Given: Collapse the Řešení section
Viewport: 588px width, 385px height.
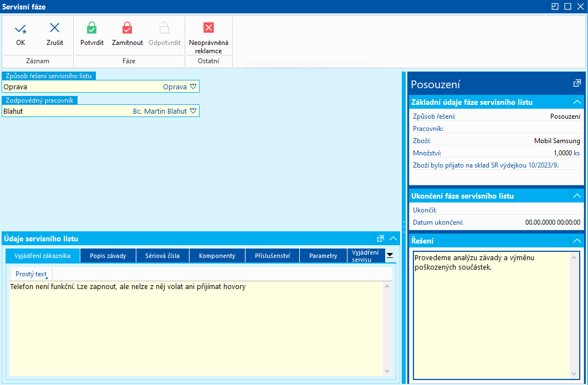Looking at the screenshot, I should (x=577, y=241).
